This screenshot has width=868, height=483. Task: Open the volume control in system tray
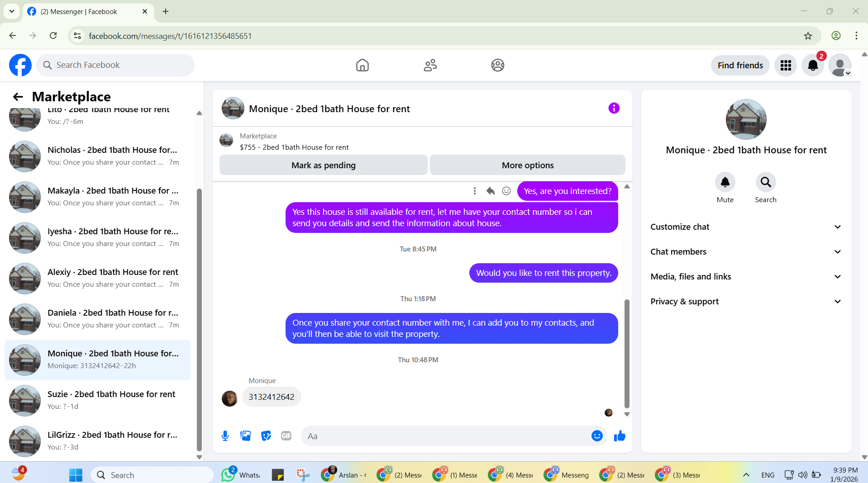[x=802, y=475]
